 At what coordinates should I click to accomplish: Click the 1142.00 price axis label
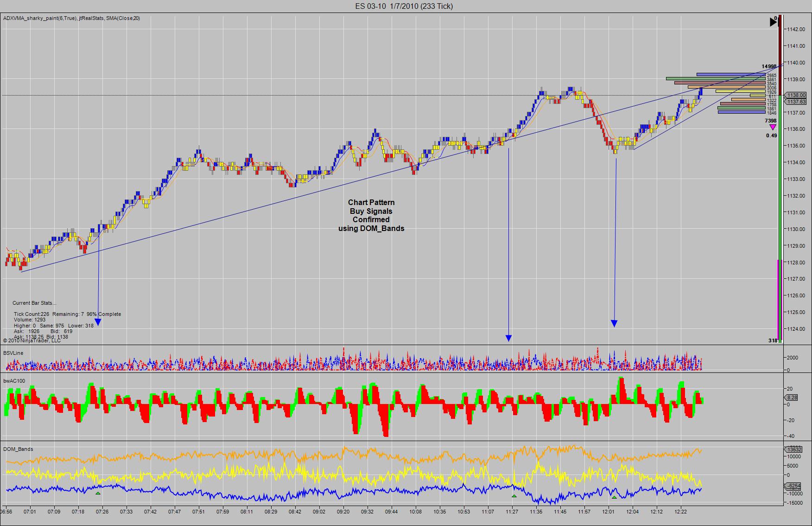click(796, 29)
